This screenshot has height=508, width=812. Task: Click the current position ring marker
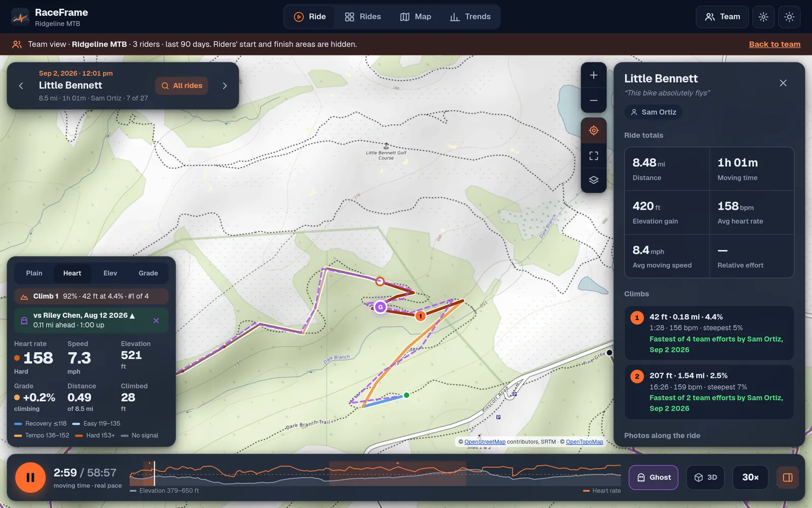click(380, 281)
